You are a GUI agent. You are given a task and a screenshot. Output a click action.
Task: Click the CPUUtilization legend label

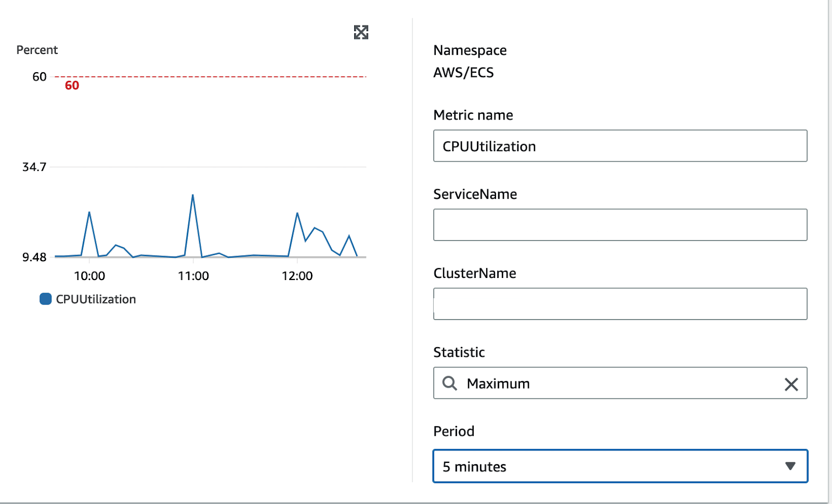point(96,299)
